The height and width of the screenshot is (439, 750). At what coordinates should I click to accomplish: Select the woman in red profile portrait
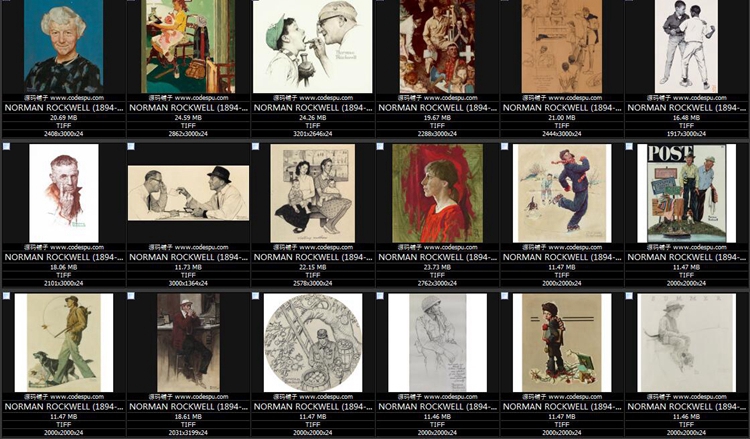(437, 193)
